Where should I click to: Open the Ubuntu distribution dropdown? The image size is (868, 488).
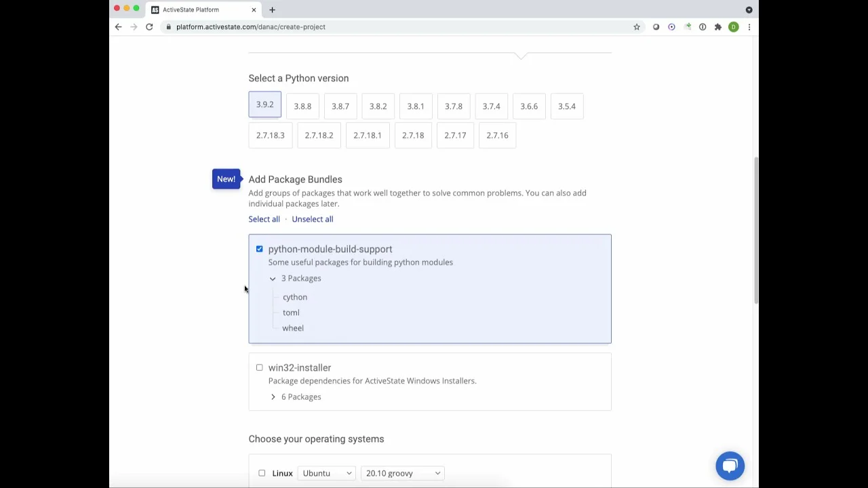[x=327, y=473]
